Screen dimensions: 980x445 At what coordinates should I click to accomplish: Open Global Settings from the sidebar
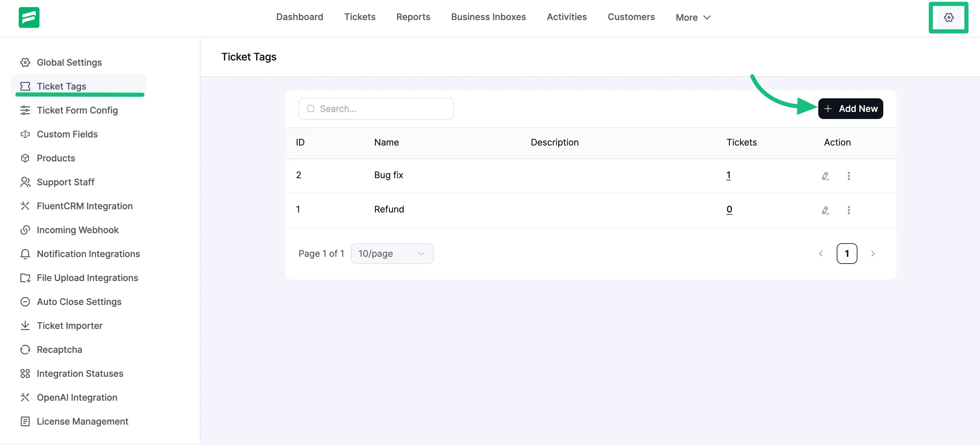click(69, 62)
